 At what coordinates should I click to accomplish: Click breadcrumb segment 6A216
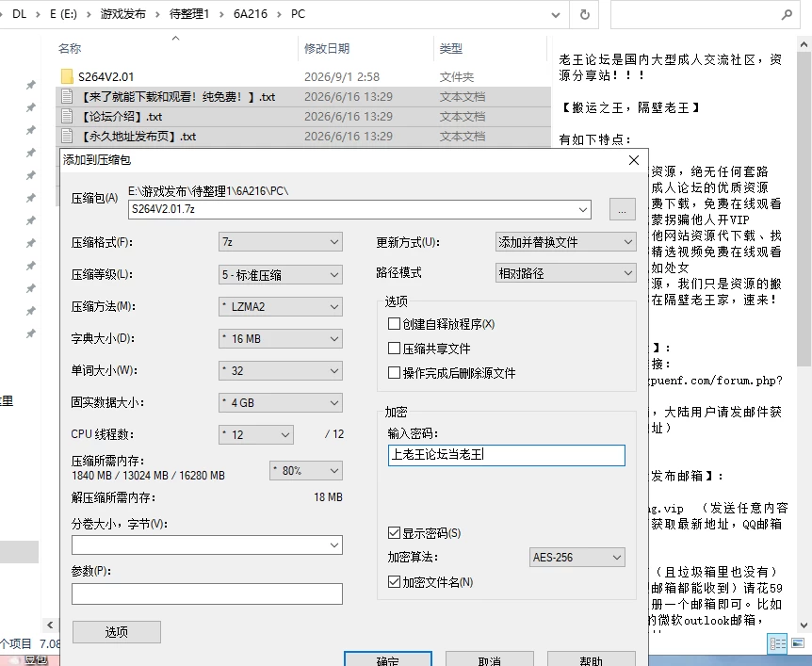251,14
